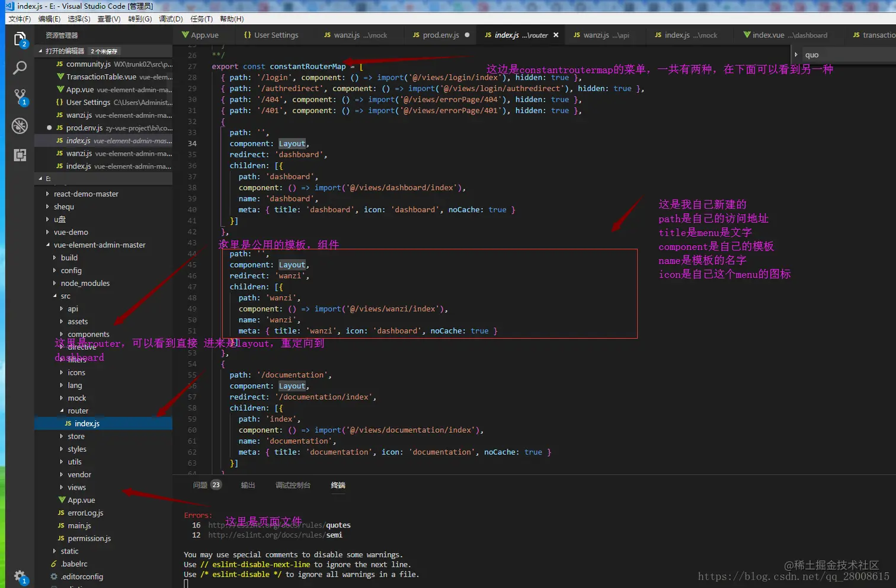Screen dimensions: 896x588
Task: Show the 终端 terminal panel tab
Action: click(338, 485)
